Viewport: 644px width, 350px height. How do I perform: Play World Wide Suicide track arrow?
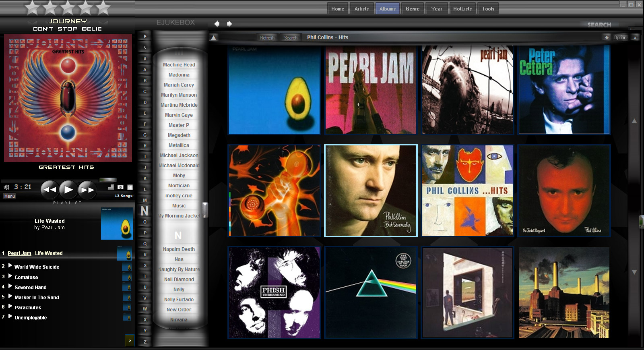tap(10, 266)
